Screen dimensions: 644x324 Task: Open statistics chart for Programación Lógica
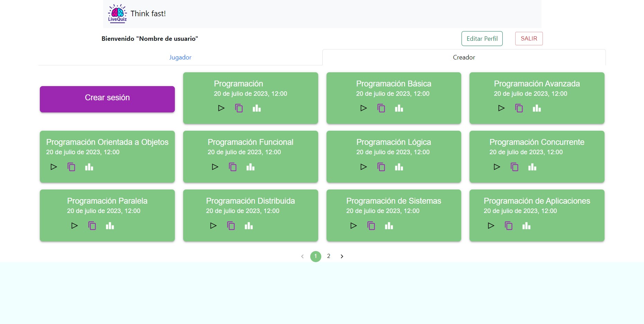tap(399, 167)
